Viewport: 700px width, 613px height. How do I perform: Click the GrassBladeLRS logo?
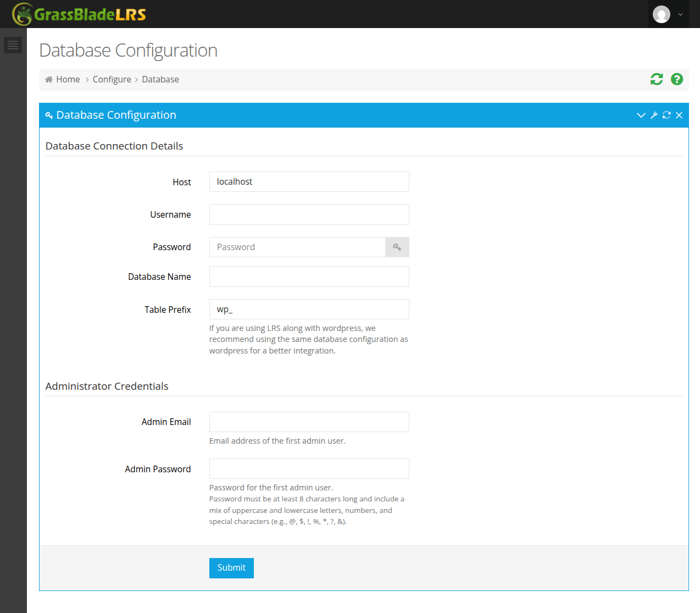(x=79, y=14)
